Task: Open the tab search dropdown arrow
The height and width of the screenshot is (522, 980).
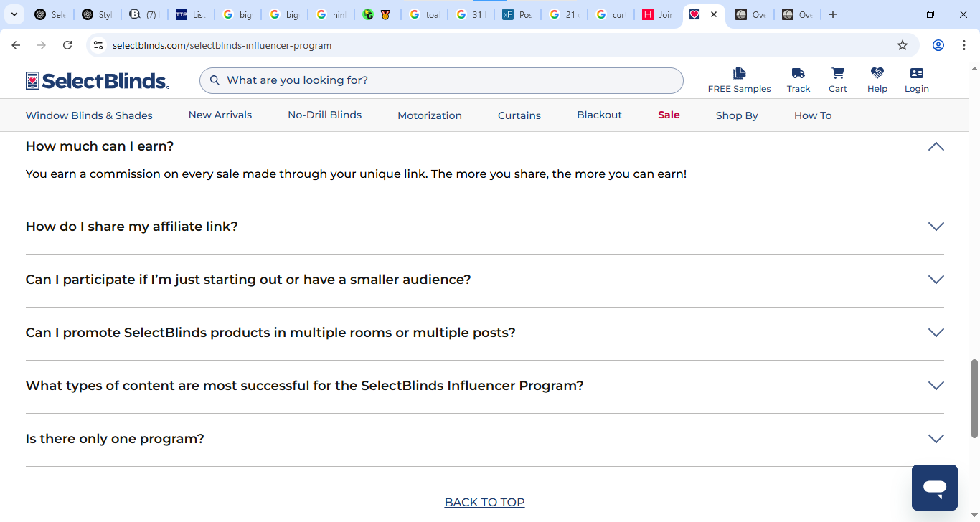Action: 14,14
